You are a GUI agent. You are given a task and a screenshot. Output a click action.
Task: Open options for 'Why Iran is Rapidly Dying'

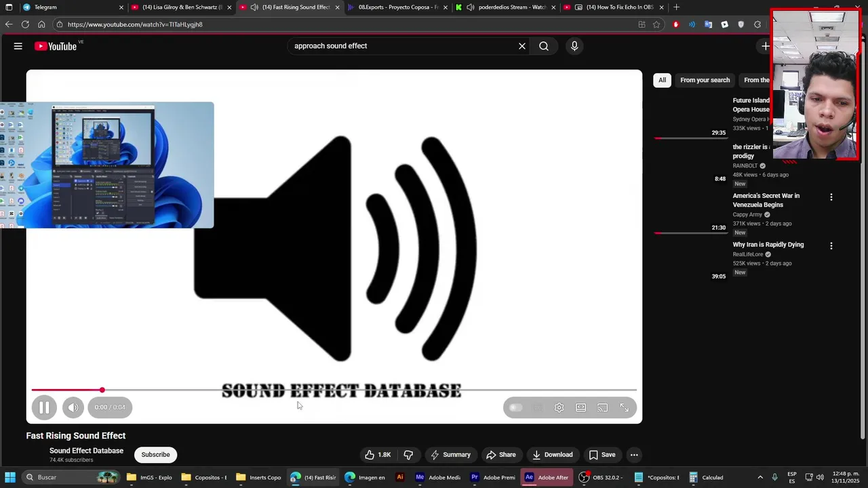click(831, 246)
